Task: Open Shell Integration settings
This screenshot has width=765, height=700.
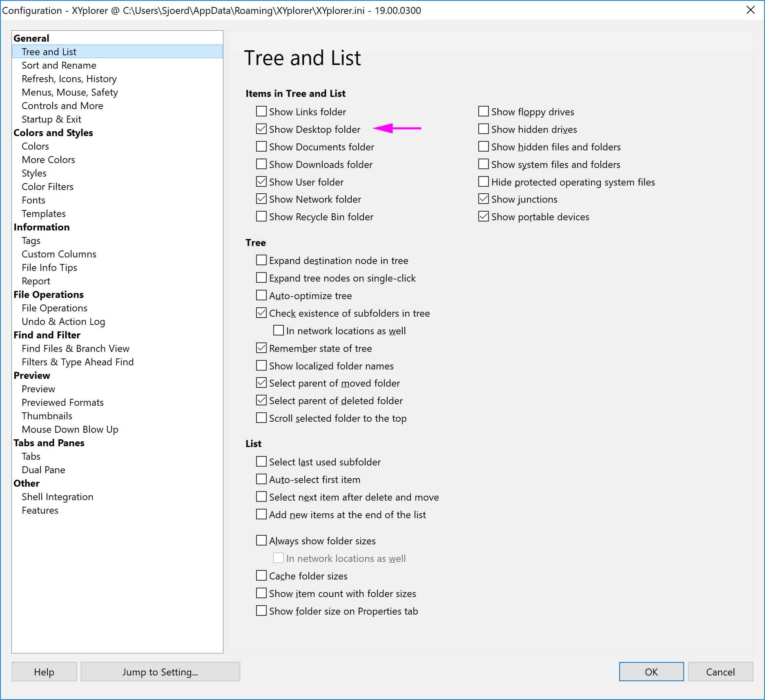Action: pyautogui.click(x=57, y=497)
